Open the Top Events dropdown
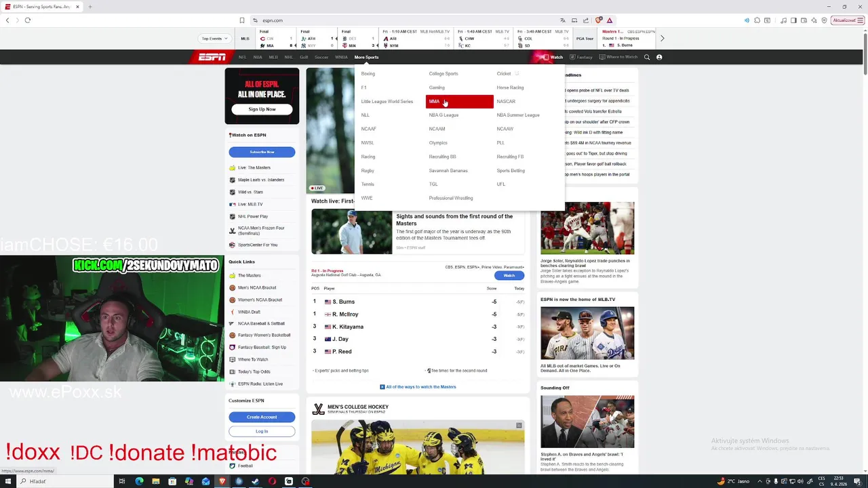The height and width of the screenshot is (488, 868). click(x=214, y=39)
